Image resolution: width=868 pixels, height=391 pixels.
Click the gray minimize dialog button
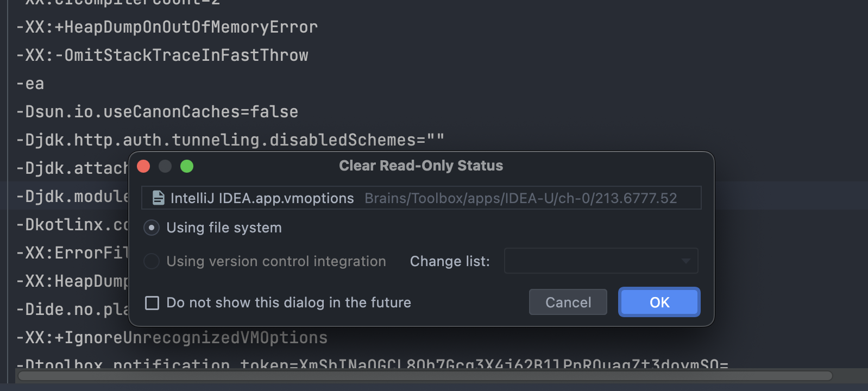[x=165, y=166]
